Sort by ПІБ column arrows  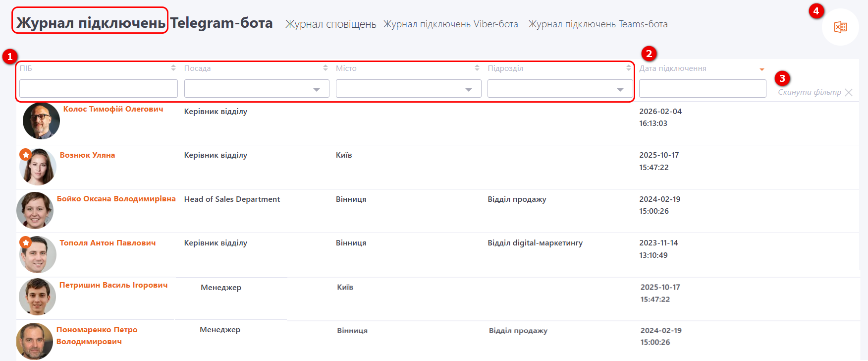click(173, 68)
